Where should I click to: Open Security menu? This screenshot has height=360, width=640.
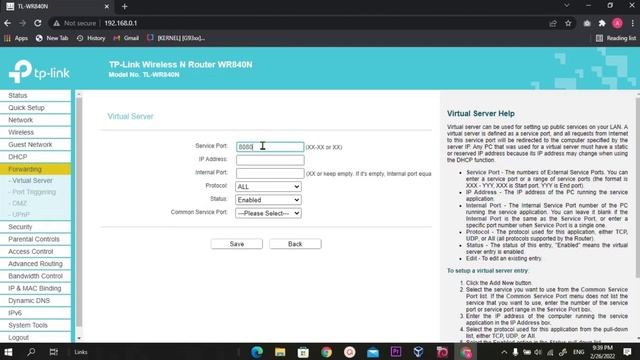36,227
